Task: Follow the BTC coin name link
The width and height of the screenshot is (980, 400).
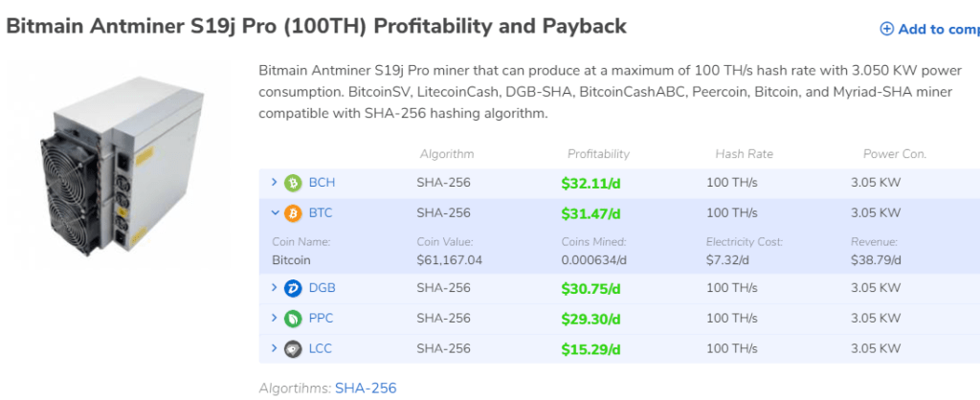Action: (321, 213)
